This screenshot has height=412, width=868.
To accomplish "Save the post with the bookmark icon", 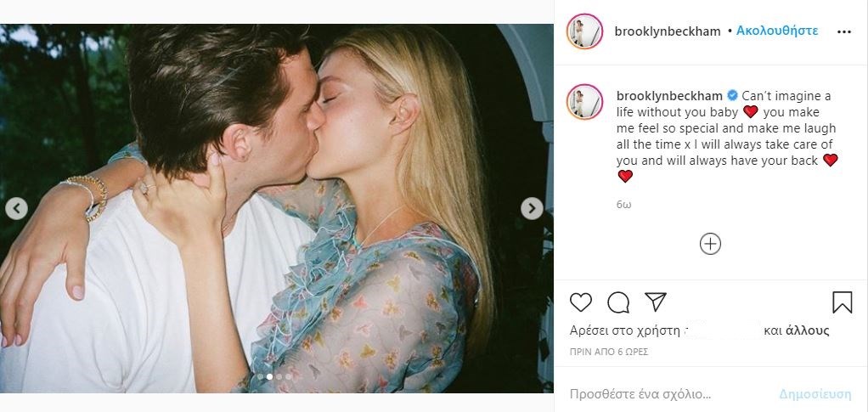I will point(842,302).
